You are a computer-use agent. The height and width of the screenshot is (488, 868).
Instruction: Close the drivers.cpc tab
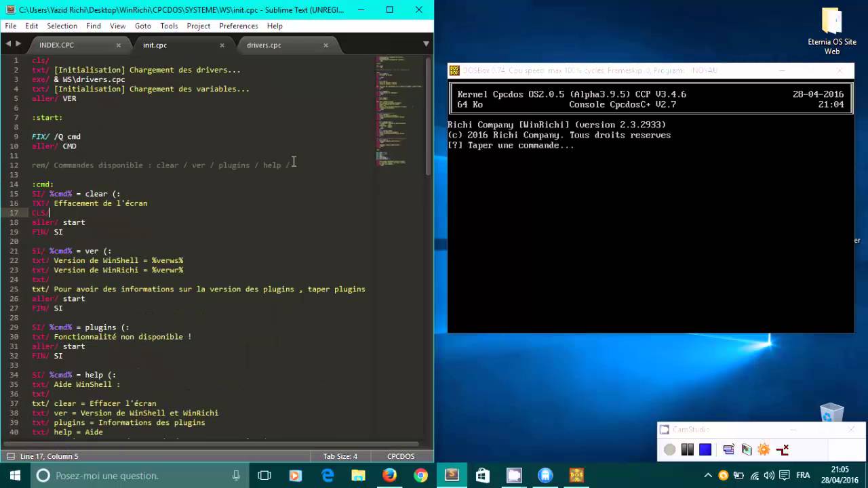click(325, 45)
